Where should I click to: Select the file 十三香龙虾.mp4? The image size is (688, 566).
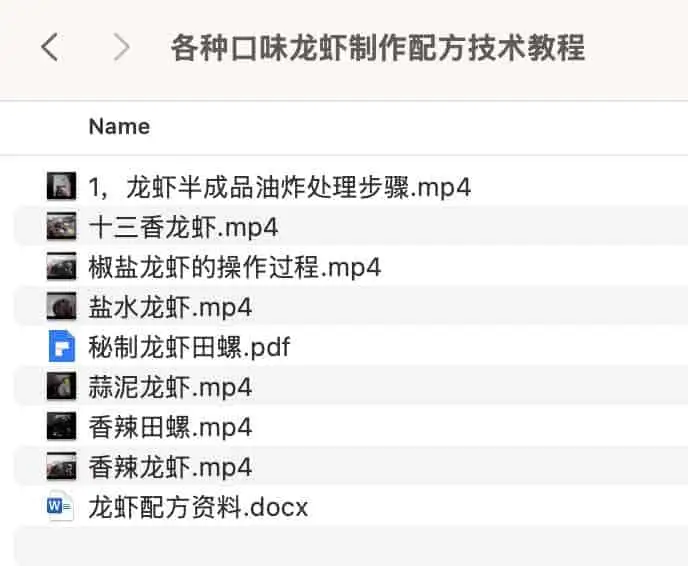183,227
